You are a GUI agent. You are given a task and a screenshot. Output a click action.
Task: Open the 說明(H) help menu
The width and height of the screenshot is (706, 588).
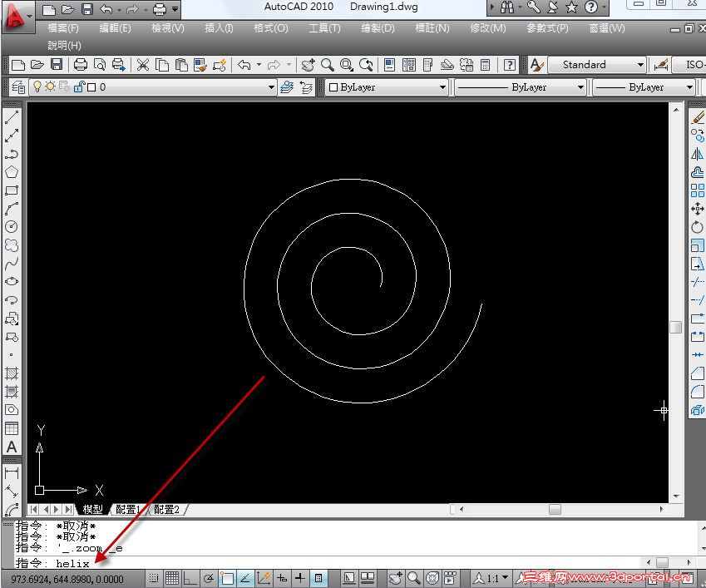64,46
